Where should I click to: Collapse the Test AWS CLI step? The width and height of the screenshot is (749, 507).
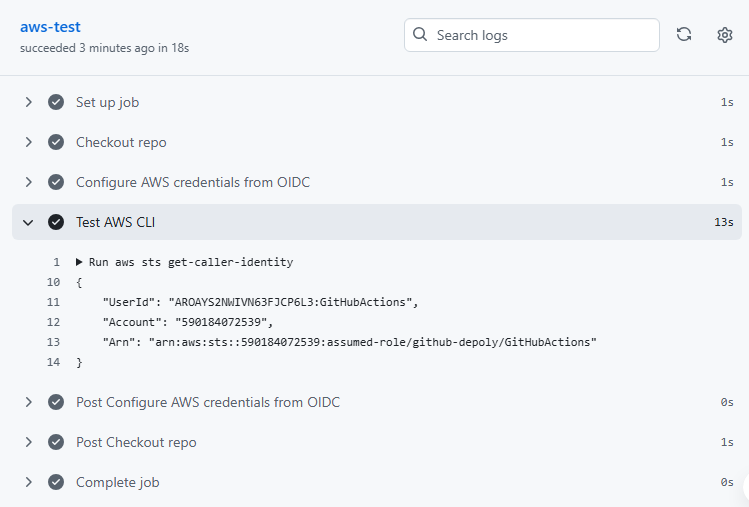tap(29, 222)
